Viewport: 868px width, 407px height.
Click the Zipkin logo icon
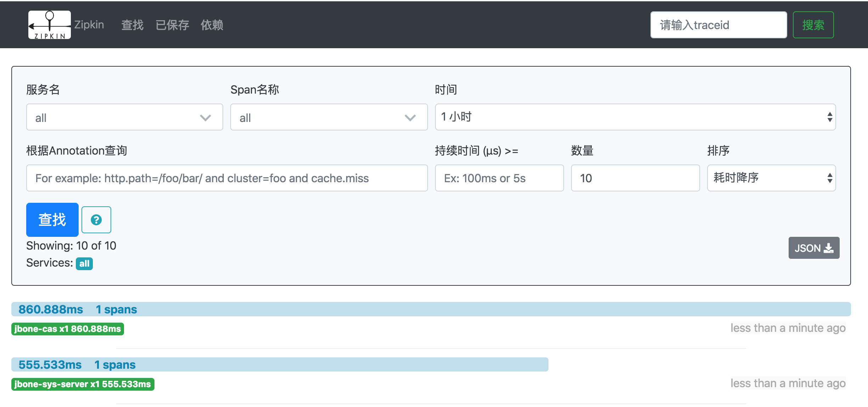50,25
